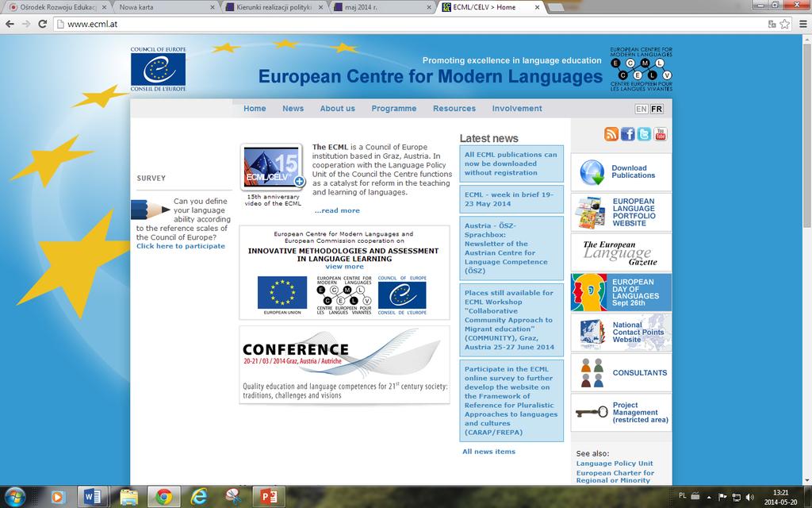Show hidden tray icons arrow

coord(709,497)
